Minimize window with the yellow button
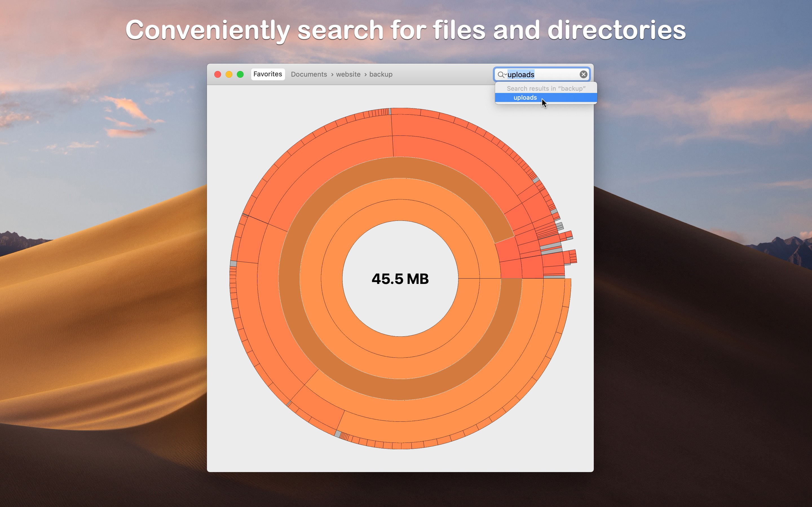 click(229, 74)
